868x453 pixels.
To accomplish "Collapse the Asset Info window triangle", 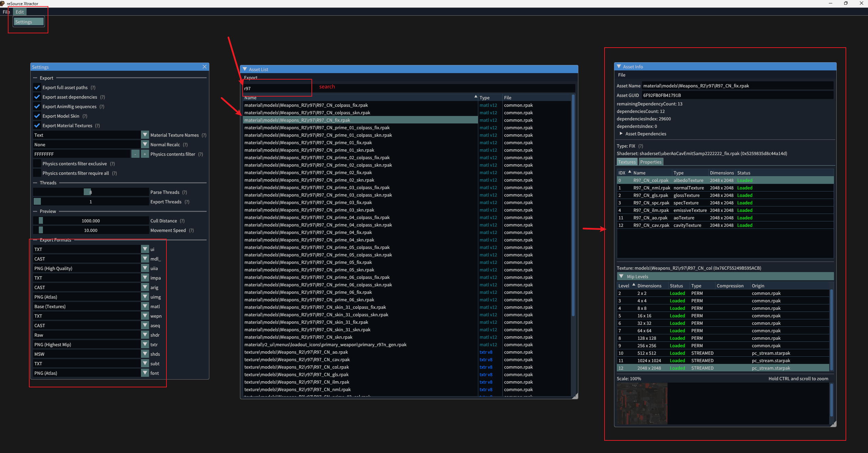I will (x=619, y=67).
